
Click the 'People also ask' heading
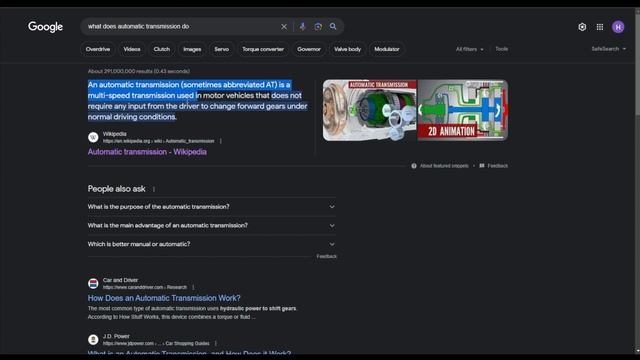pos(117,189)
